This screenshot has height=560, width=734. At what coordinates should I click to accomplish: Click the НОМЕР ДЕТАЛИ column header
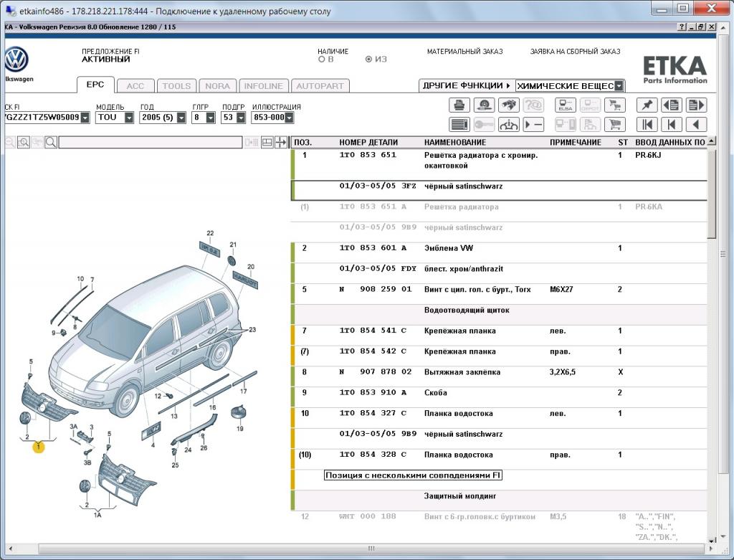tap(368, 143)
